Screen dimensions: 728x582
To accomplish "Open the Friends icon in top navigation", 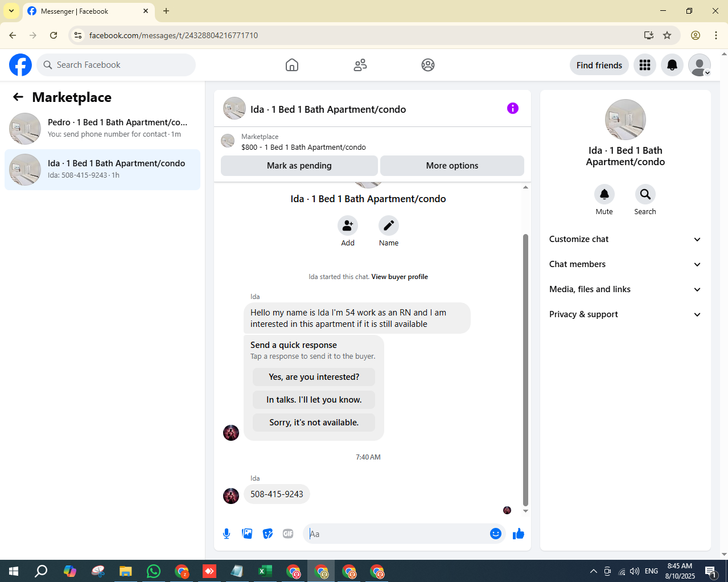I will [x=360, y=65].
